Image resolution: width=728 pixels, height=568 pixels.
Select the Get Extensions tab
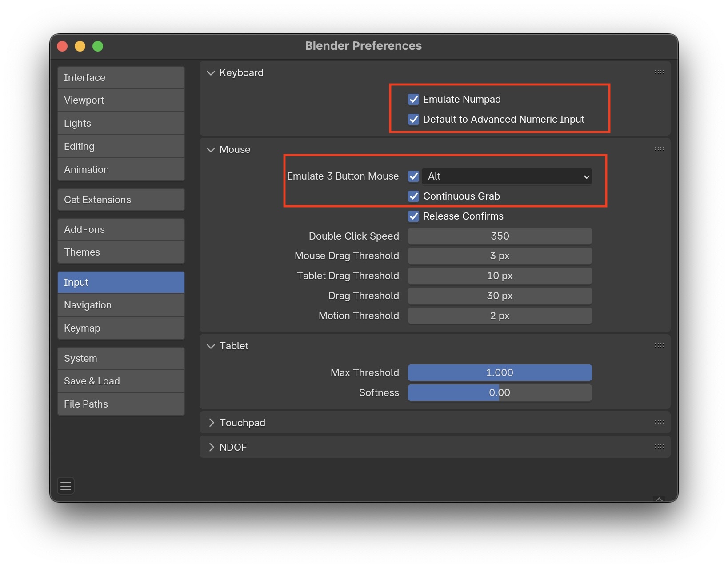point(121,200)
